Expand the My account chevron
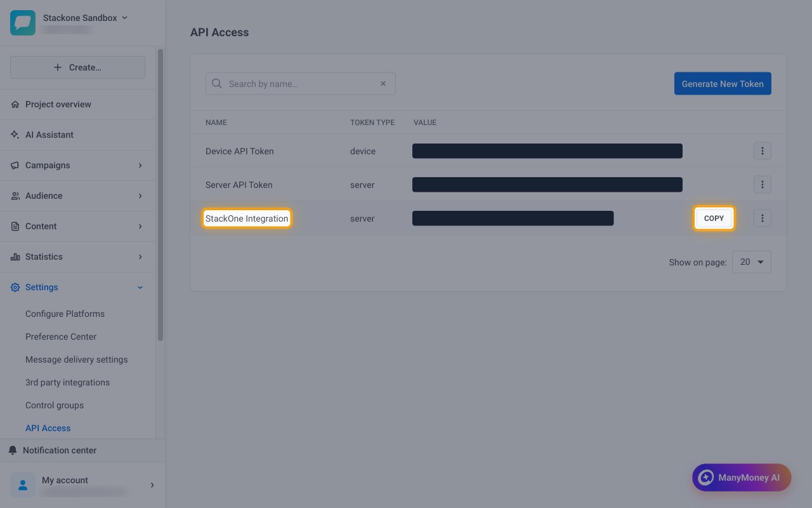 pyautogui.click(x=152, y=485)
